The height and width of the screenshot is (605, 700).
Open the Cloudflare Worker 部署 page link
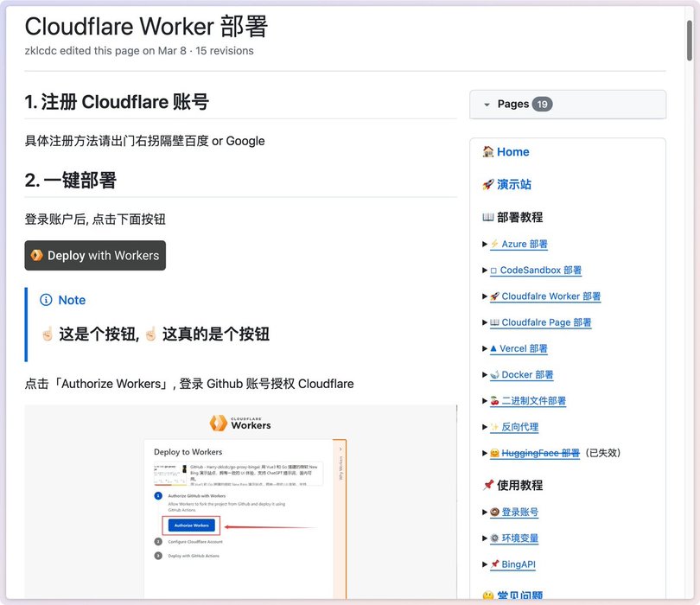(x=550, y=296)
